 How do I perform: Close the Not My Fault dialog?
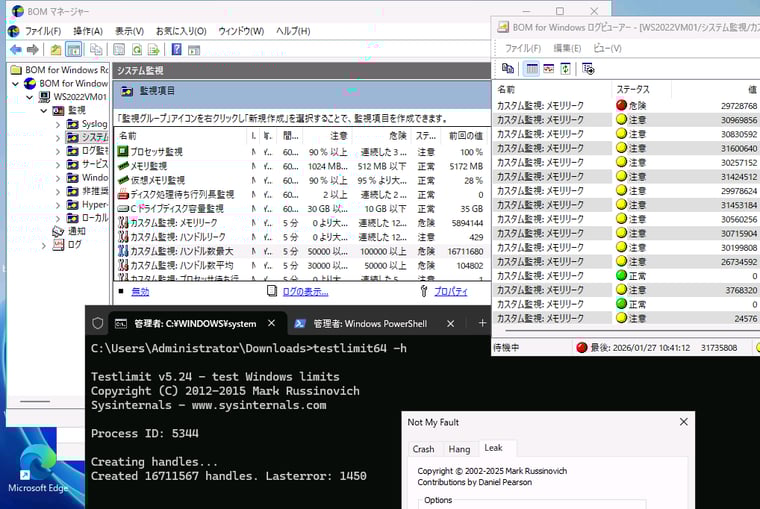tap(683, 422)
